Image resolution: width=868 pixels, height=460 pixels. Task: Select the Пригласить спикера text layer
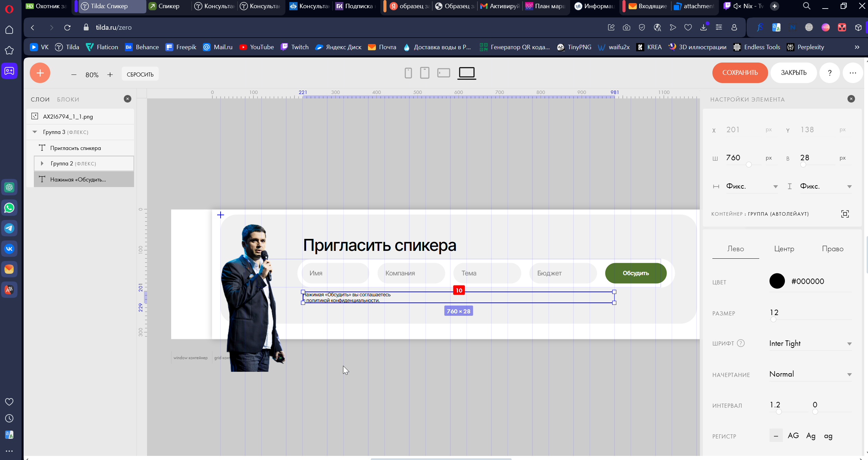coord(84,148)
